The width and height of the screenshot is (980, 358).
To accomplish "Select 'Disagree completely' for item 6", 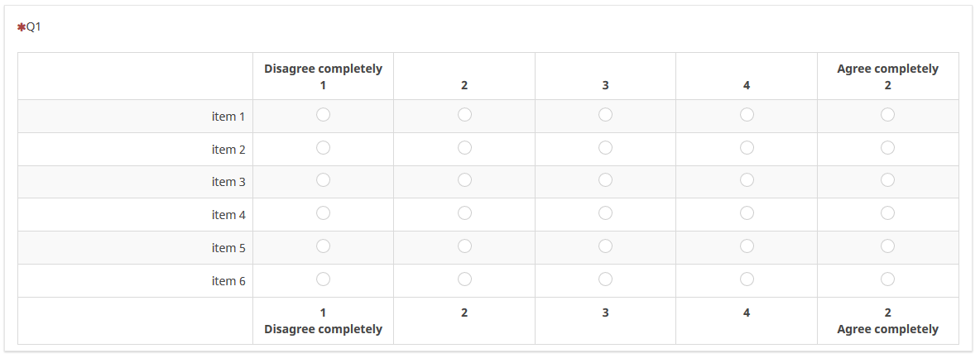I will point(323,279).
